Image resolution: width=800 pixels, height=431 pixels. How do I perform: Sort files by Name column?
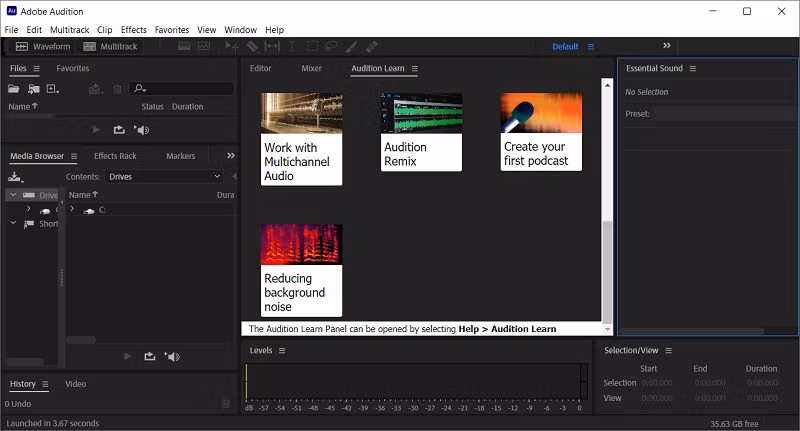tap(23, 107)
